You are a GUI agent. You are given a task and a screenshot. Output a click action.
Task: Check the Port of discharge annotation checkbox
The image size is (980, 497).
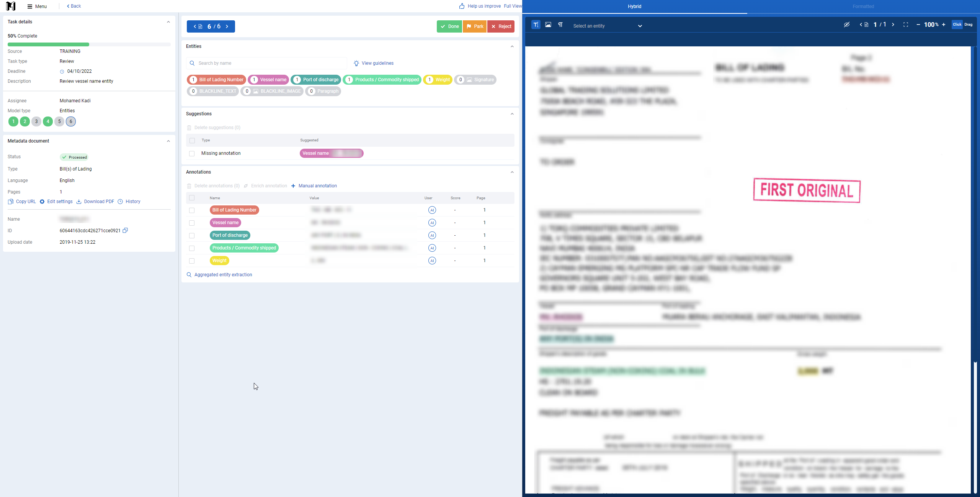(x=192, y=236)
